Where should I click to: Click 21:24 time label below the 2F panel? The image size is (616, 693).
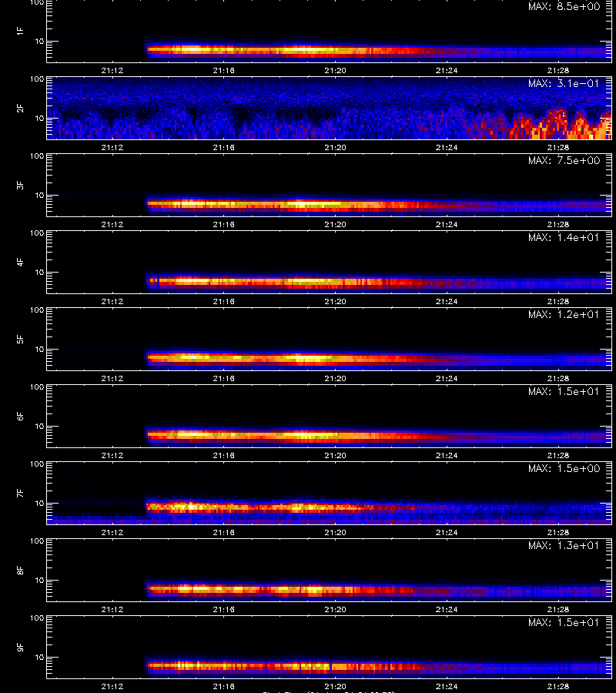(x=447, y=147)
